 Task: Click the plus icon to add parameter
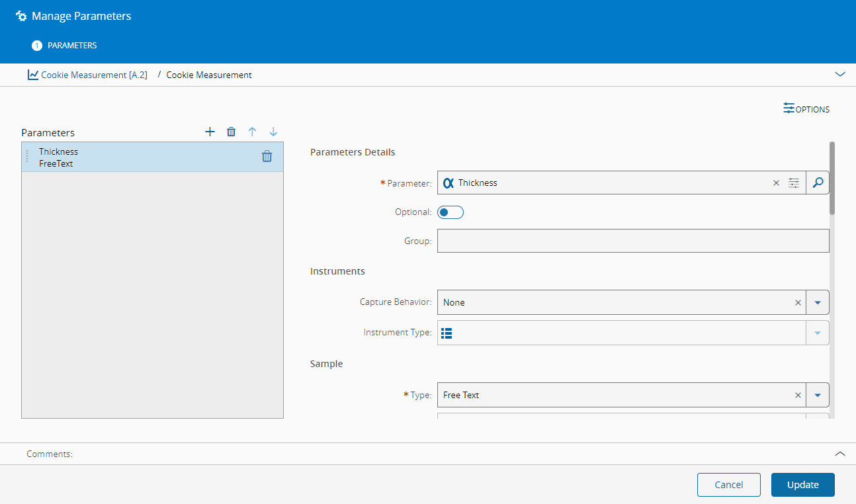pyautogui.click(x=210, y=132)
